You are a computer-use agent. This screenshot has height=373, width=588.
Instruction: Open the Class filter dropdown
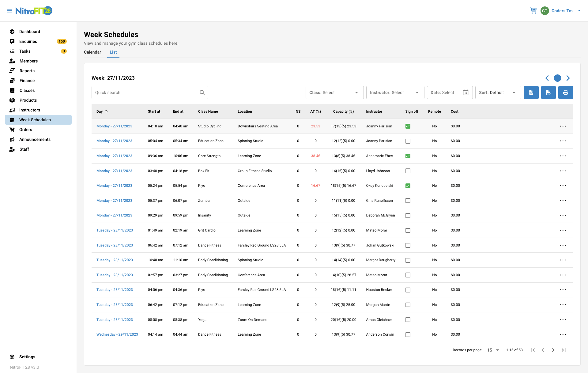(334, 92)
